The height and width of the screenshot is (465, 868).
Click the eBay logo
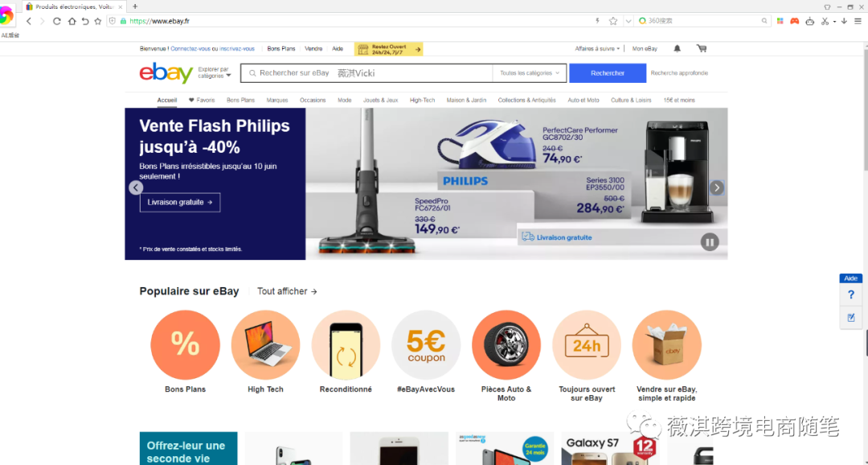click(166, 72)
